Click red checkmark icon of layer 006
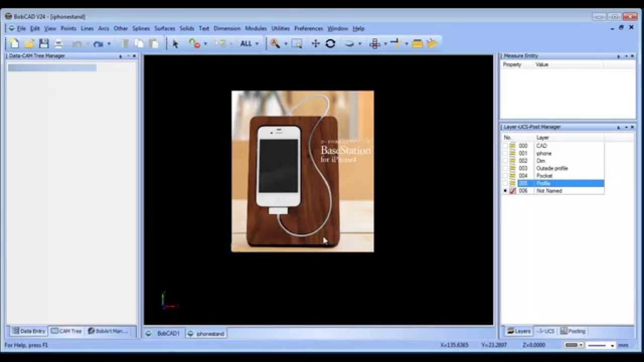The height and width of the screenshot is (362, 644). coord(513,191)
